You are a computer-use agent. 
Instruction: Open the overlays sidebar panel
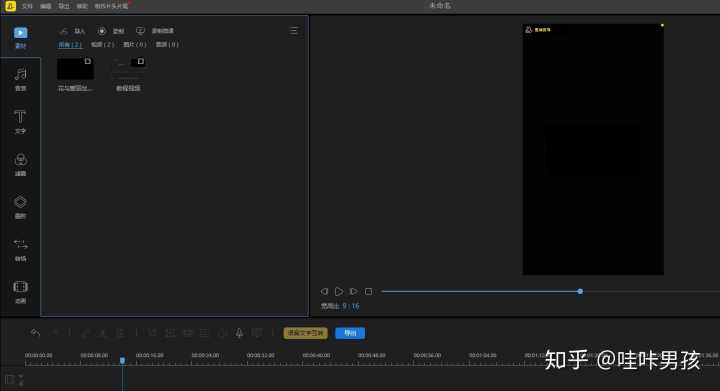tap(20, 207)
